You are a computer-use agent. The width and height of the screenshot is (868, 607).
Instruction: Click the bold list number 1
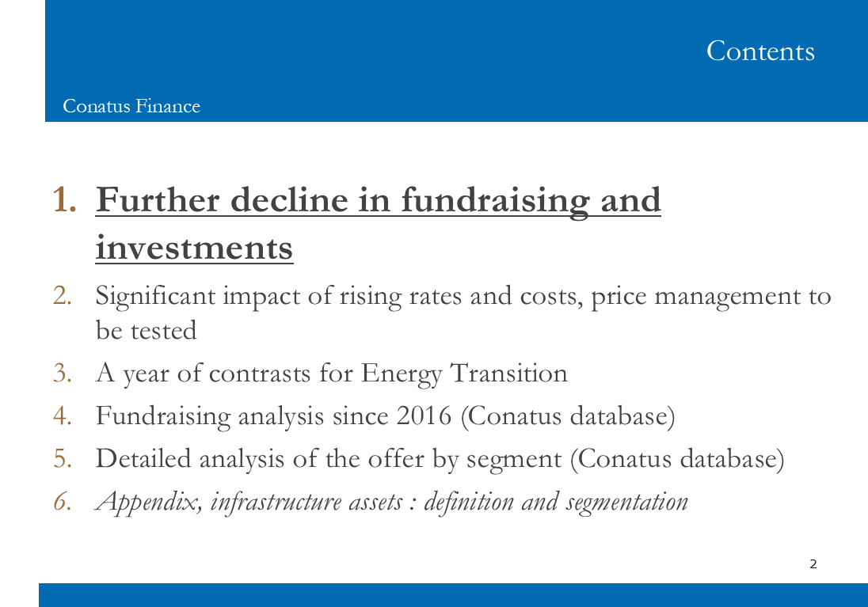point(64,199)
